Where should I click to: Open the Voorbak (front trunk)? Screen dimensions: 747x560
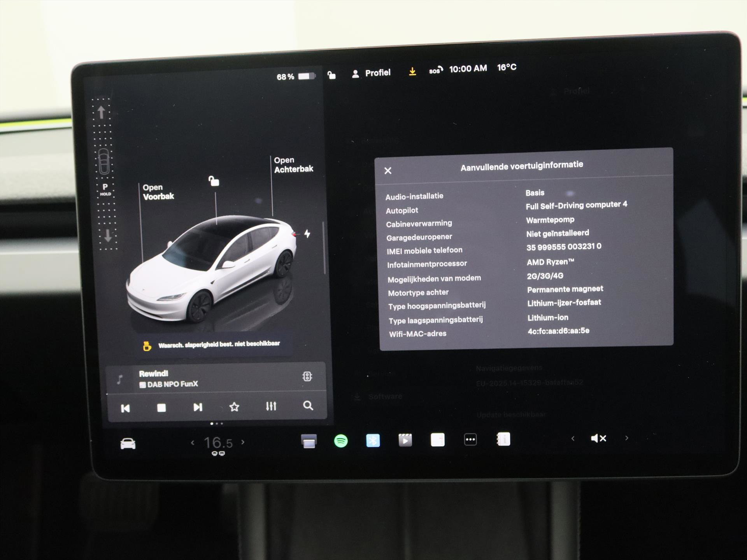(x=158, y=192)
